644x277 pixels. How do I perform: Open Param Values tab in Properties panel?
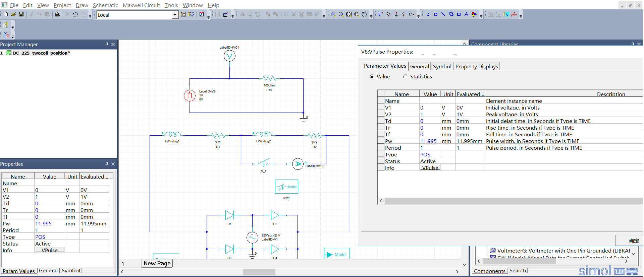coord(19,271)
